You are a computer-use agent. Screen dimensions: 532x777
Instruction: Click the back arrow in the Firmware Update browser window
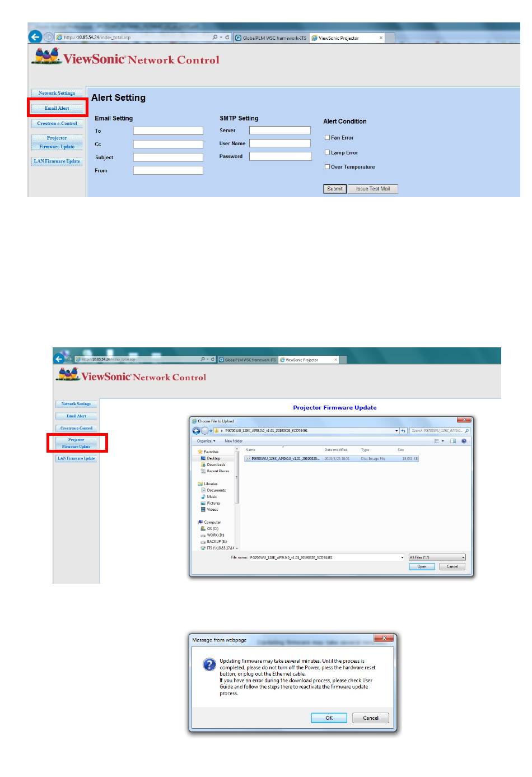point(59,359)
